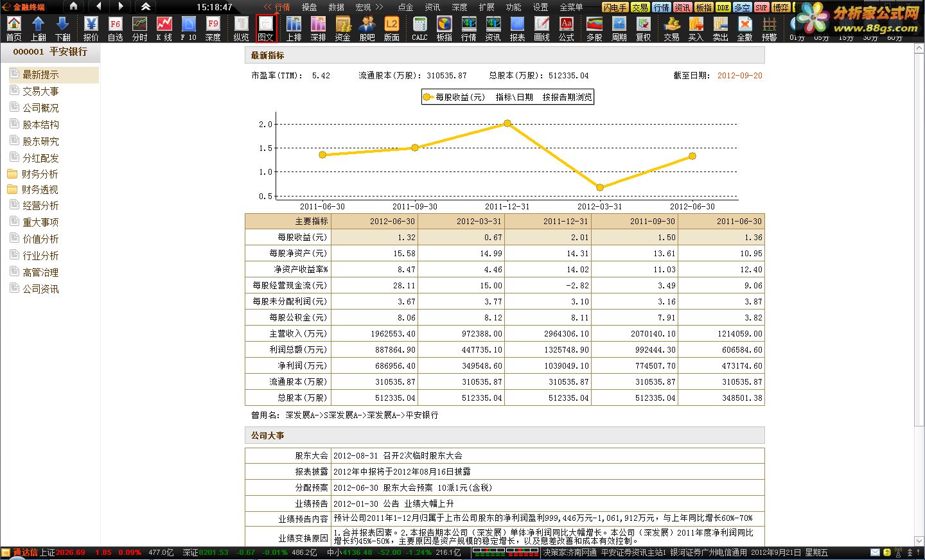Open the 设置 menu

pos(540,7)
